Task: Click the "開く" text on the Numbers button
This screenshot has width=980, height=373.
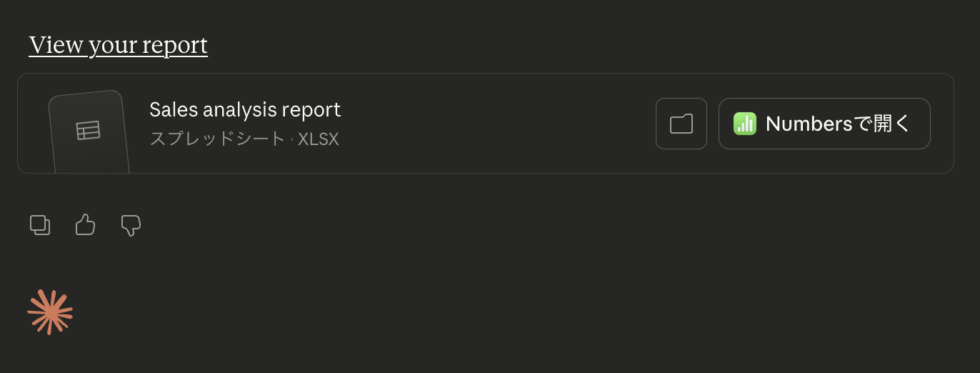Action: coord(893,124)
